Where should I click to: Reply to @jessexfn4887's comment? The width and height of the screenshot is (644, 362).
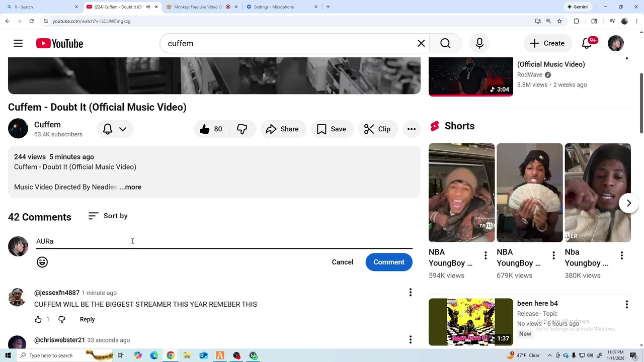click(x=87, y=319)
